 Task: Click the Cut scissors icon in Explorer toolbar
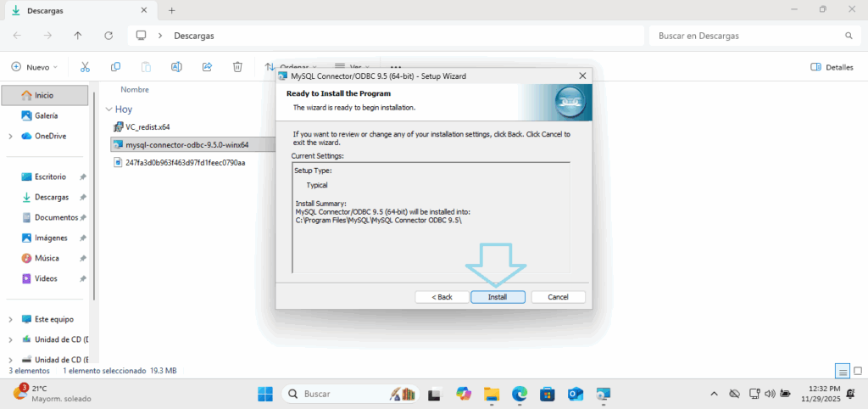point(85,67)
